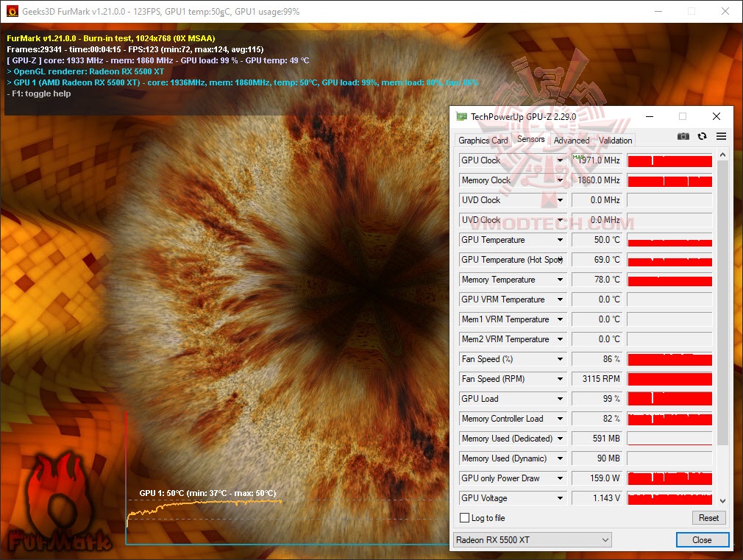The width and height of the screenshot is (743, 560).
Task: Open the GPU only Power Draw dropdown
Action: click(560, 478)
